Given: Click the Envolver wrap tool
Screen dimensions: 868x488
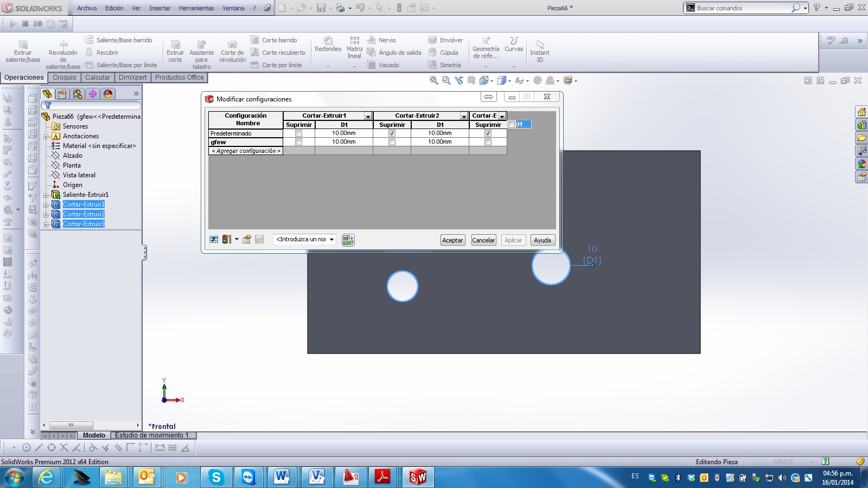Looking at the screenshot, I should pyautogui.click(x=445, y=40).
